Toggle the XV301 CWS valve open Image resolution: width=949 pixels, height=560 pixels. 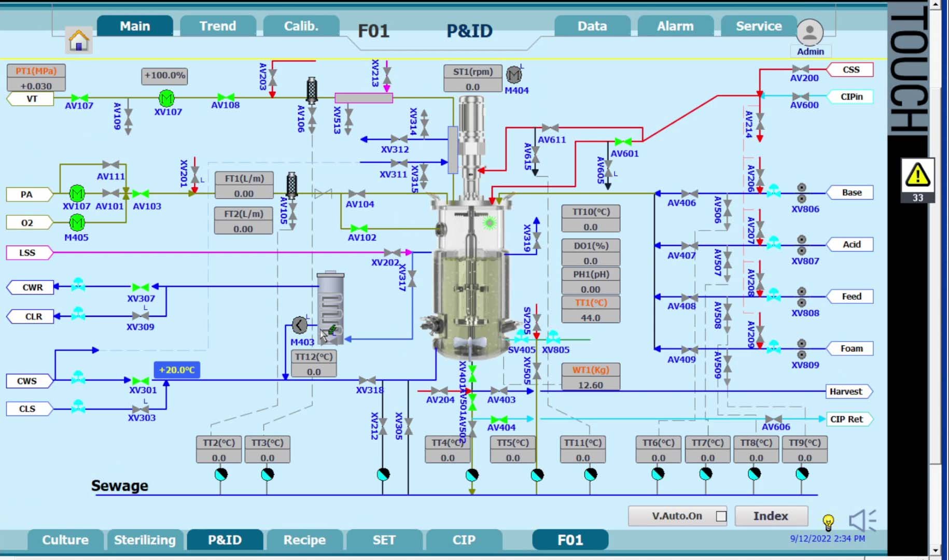140,380
